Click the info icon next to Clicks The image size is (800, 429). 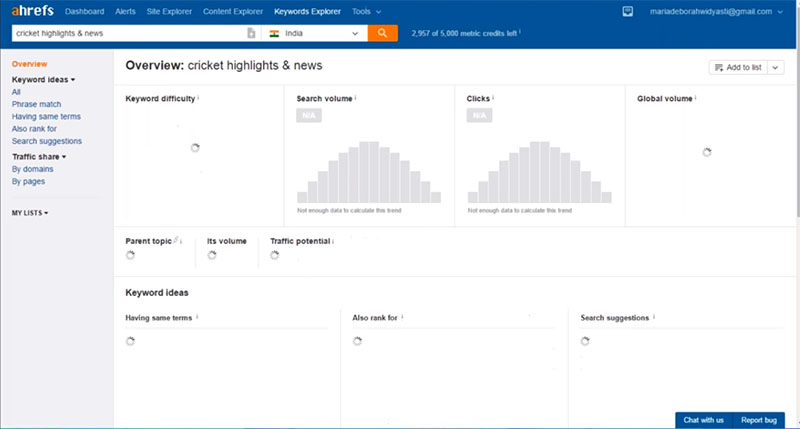pos(493,99)
